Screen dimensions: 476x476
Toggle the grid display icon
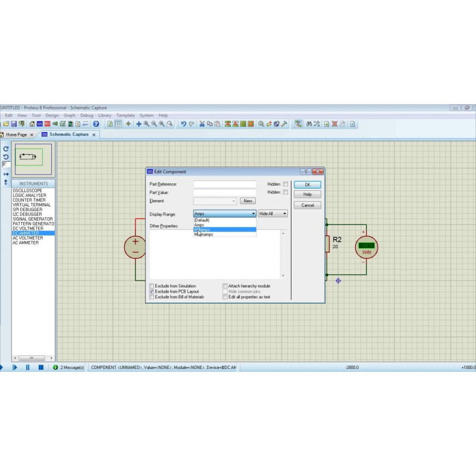pos(118,124)
